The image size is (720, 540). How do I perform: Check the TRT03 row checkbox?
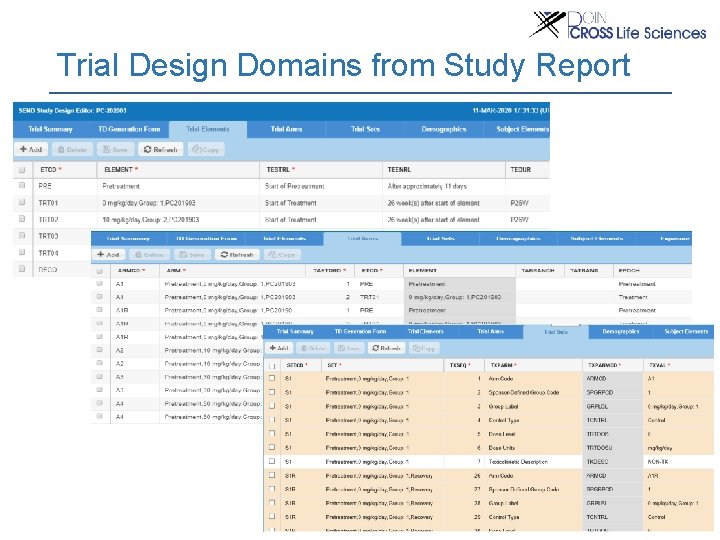[22, 235]
